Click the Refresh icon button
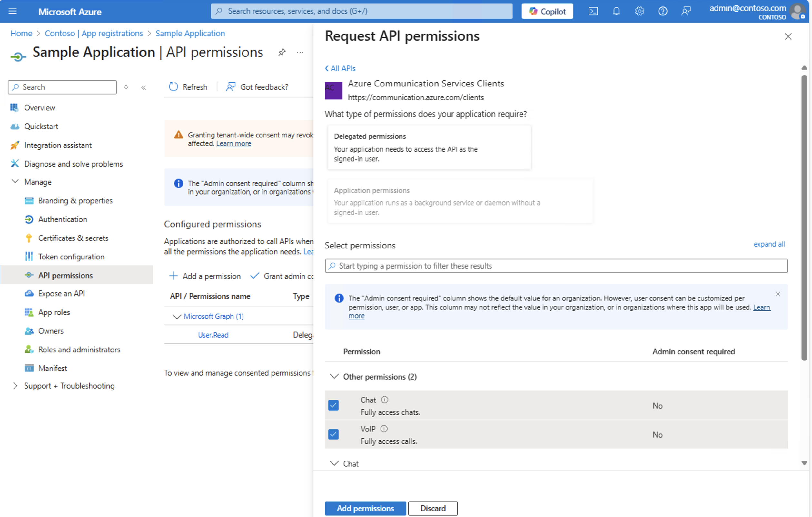This screenshot has width=812, height=517. click(x=173, y=87)
